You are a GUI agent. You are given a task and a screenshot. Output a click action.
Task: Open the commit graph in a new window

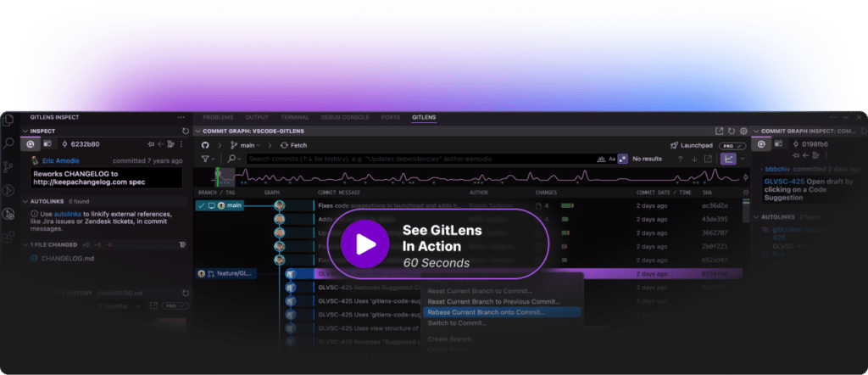tap(720, 132)
